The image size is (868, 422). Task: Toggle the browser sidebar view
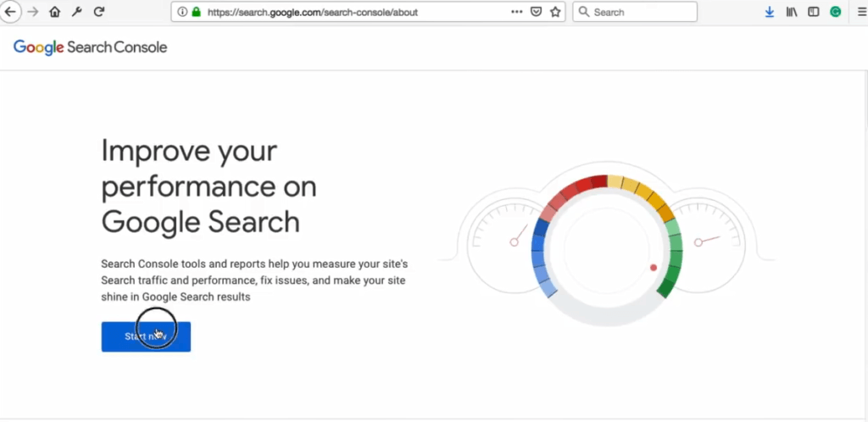tap(813, 12)
